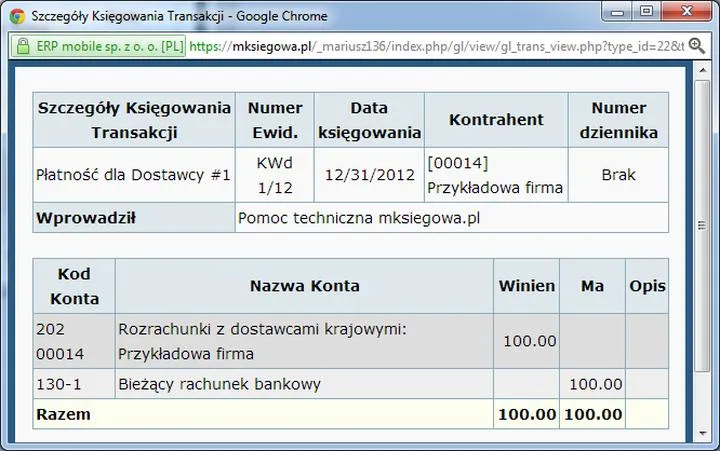Click the scrollbar down arrow
720x451 pixels.
(x=703, y=433)
